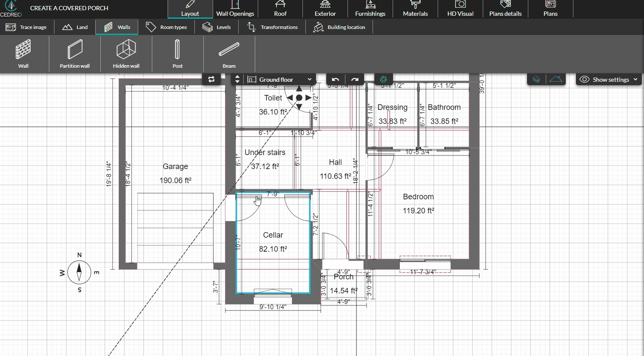644x356 pixels.
Task: Expand the Show settings dropdown
Action: 635,79
